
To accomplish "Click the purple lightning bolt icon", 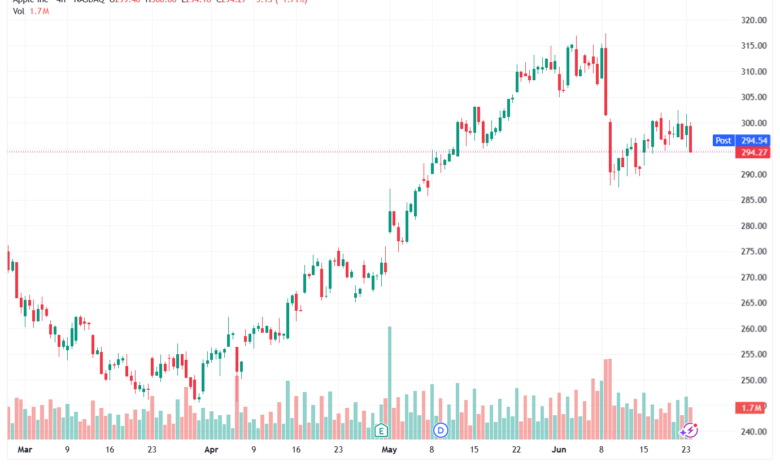I will click(x=690, y=430).
